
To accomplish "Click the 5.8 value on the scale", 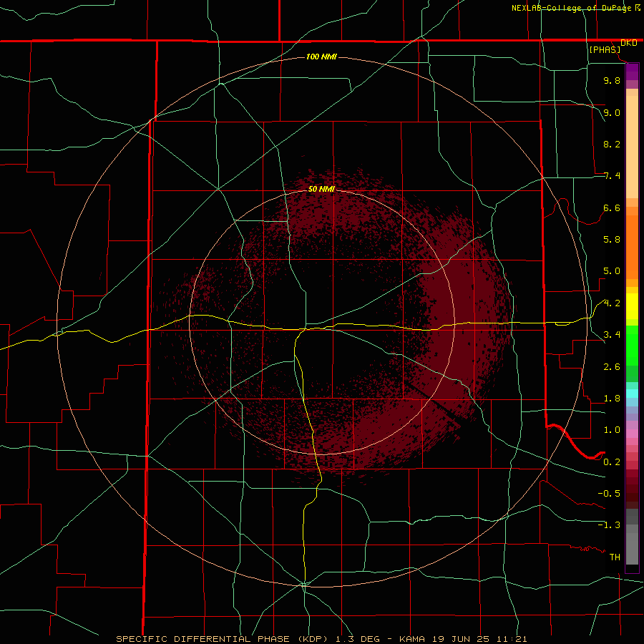I will click(x=612, y=240).
